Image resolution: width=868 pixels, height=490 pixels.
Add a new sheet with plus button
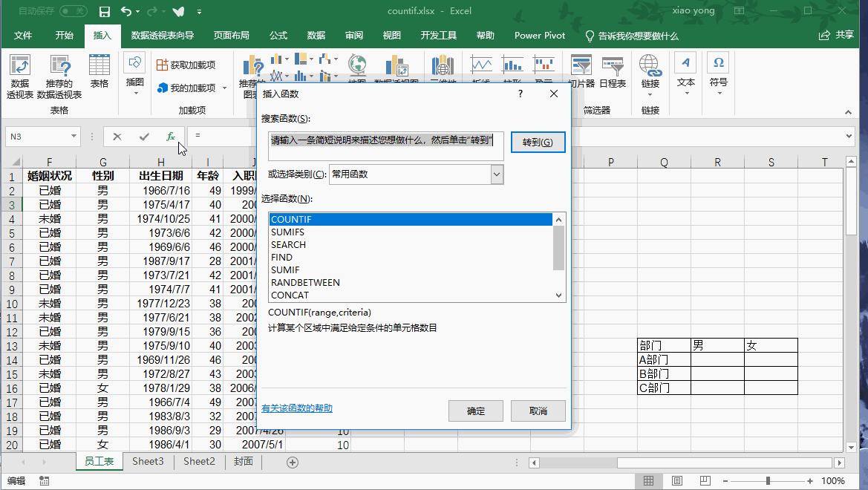tap(293, 463)
